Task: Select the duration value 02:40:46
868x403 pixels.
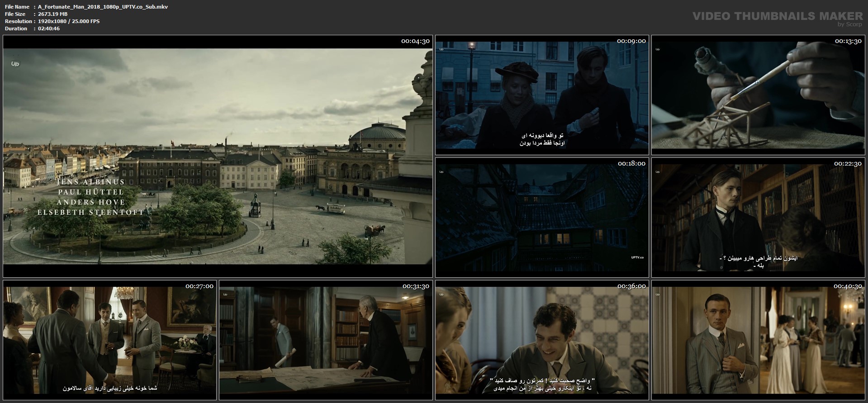Action: 49,28
